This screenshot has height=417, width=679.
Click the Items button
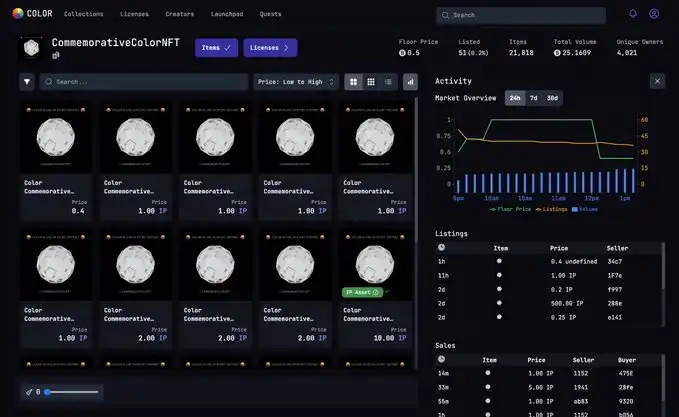pos(216,47)
